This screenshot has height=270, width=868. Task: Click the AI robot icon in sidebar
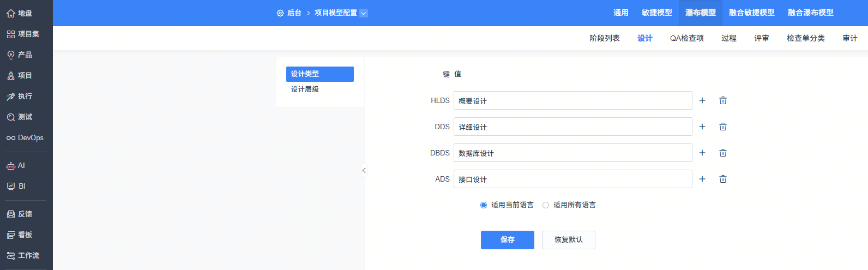click(11, 166)
